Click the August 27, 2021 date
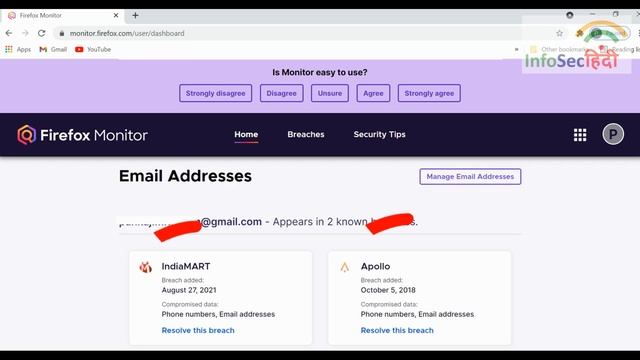The height and width of the screenshot is (360, 640). click(189, 290)
